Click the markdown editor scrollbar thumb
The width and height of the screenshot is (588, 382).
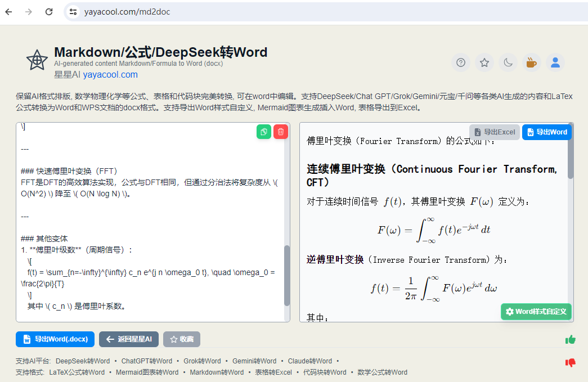[x=287, y=276]
